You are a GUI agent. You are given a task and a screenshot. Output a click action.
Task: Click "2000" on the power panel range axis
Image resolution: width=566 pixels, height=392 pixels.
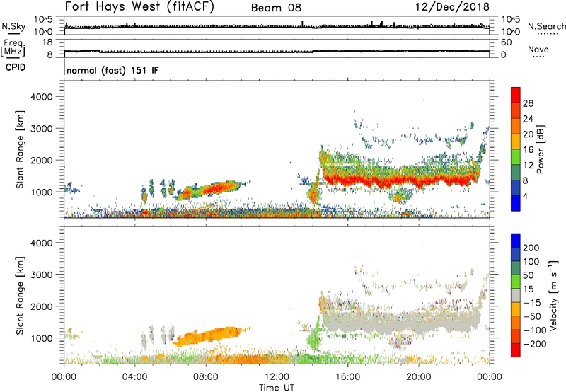tap(42, 160)
